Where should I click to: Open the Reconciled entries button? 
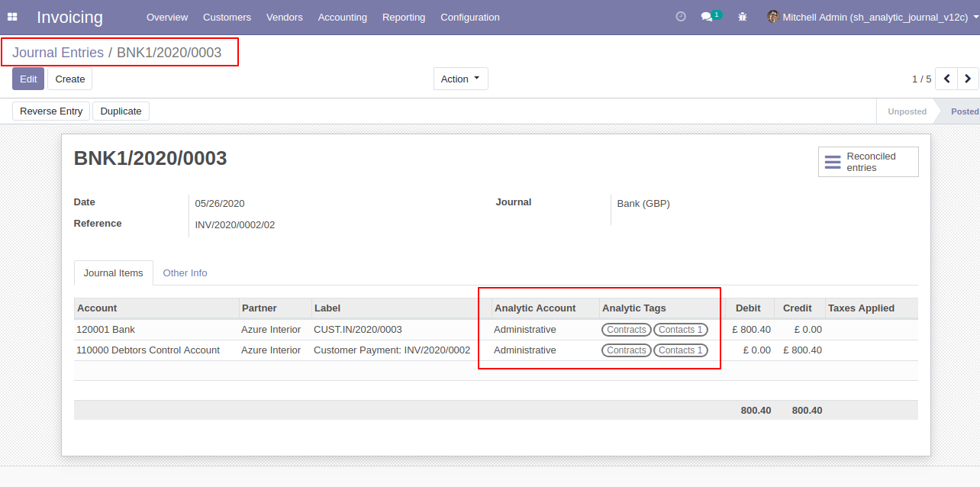(869, 162)
